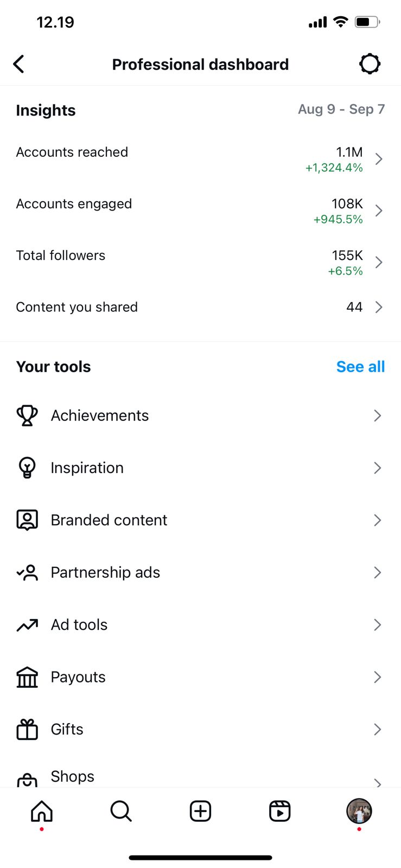
Task: Expand Total followers details chevron
Action: pos(379,262)
